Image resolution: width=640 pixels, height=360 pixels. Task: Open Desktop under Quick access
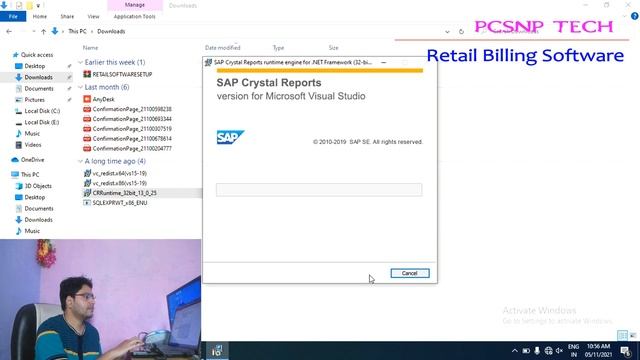pos(35,66)
